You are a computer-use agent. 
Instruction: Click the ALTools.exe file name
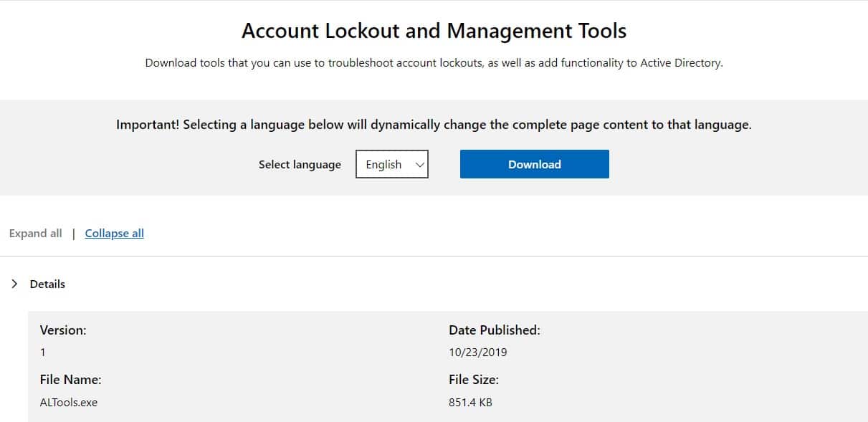point(69,402)
